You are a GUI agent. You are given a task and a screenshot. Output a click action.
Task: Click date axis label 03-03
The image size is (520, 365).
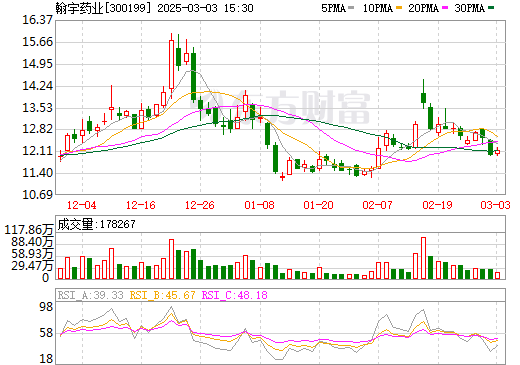[495, 205]
